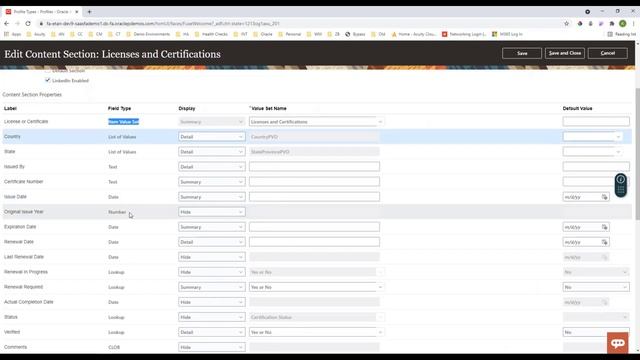
Task: Select the Profile Types browser tab
Action: coord(41,12)
